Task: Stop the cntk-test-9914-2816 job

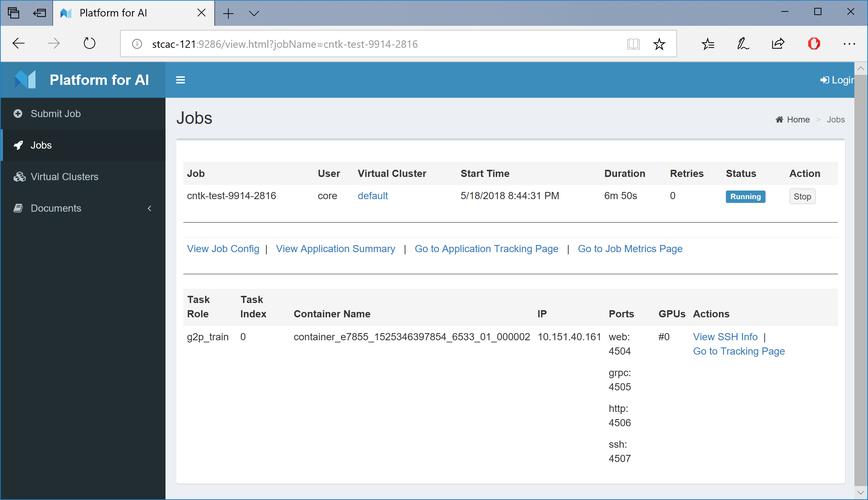Action: [x=802, y=197]
